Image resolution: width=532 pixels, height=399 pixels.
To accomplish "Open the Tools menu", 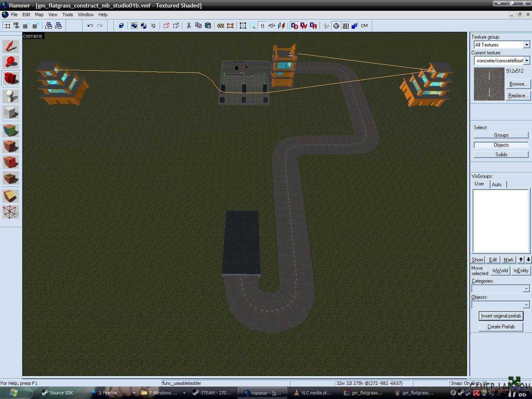I will [x=68, y=15].
